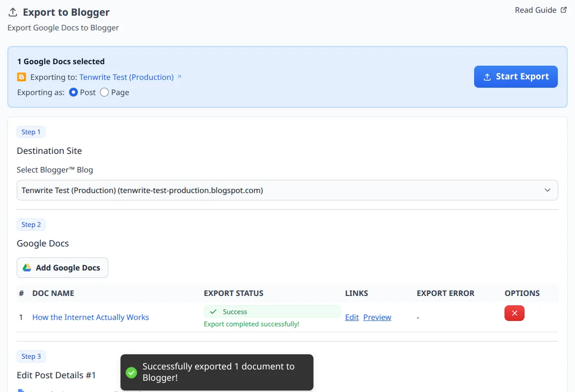Click the external-link icon after Tenwrite Test (Production)
The image size is (575, 392).
tap(179, 76)
